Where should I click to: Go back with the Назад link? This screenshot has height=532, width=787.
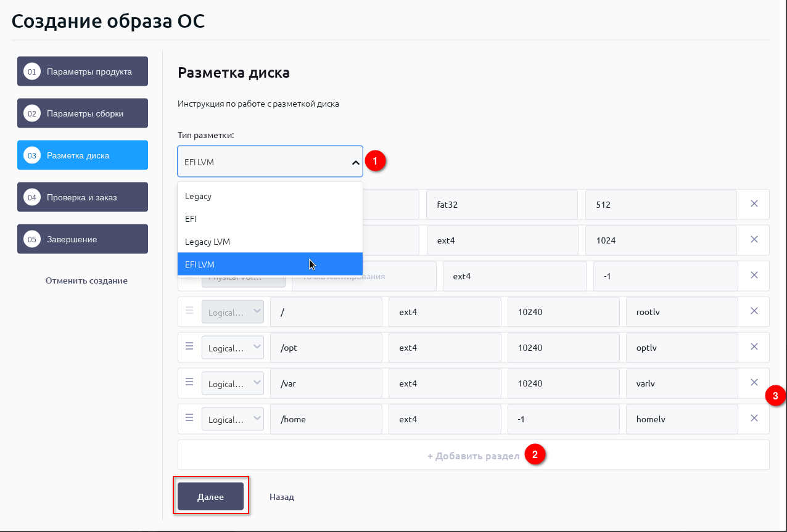281,497
